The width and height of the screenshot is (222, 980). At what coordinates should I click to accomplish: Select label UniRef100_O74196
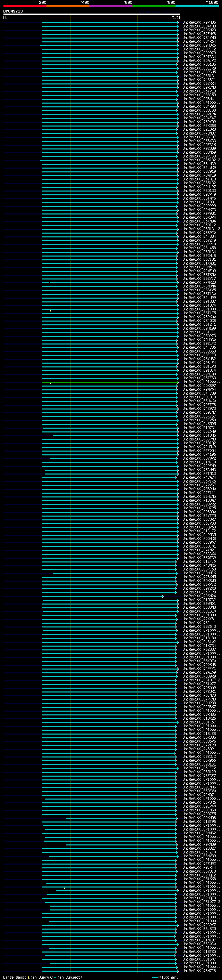(x=199, y=455)
